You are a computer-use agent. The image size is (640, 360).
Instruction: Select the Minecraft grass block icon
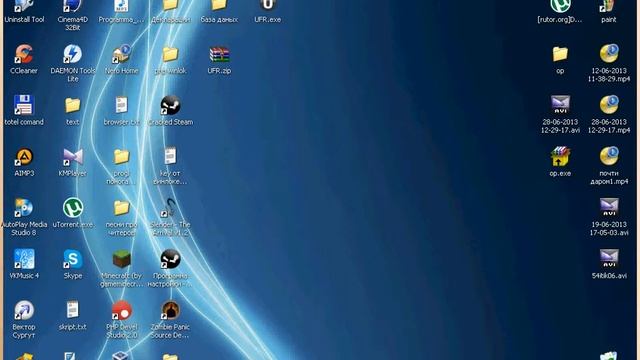121,259
